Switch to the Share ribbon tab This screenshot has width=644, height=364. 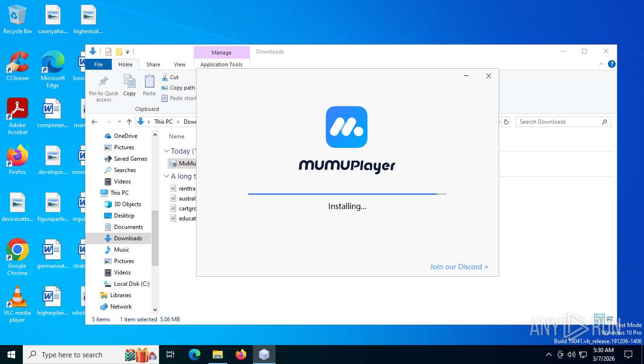(x=153, y=64)
